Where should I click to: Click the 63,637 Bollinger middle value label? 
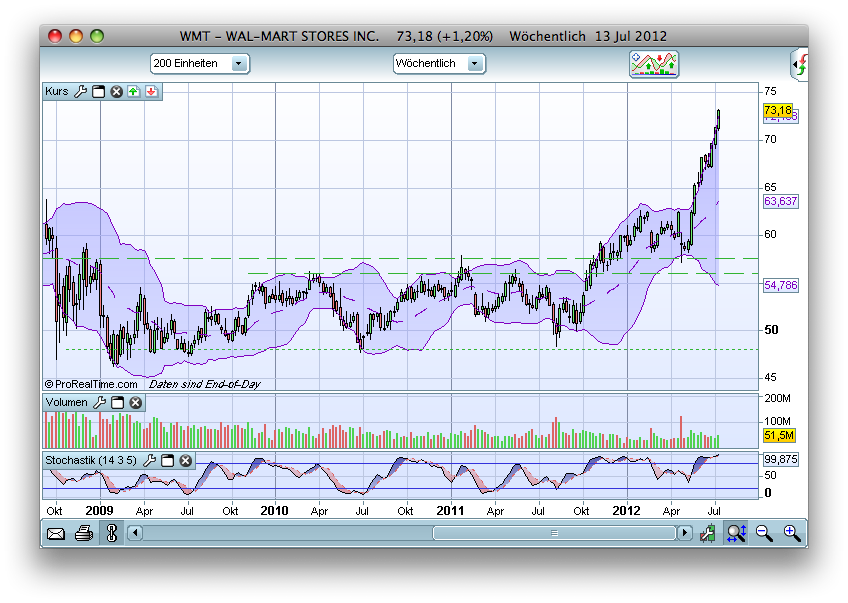(781, 201)
